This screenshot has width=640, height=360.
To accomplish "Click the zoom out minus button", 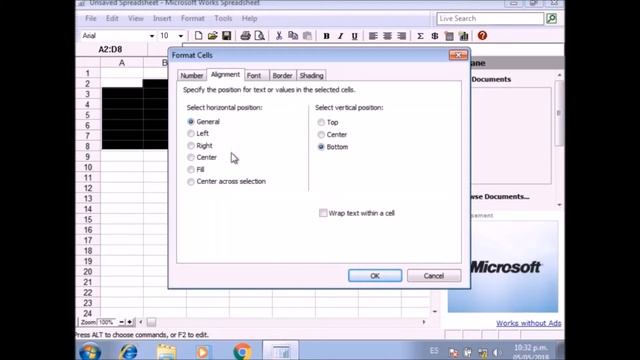I will coord(122,322).
